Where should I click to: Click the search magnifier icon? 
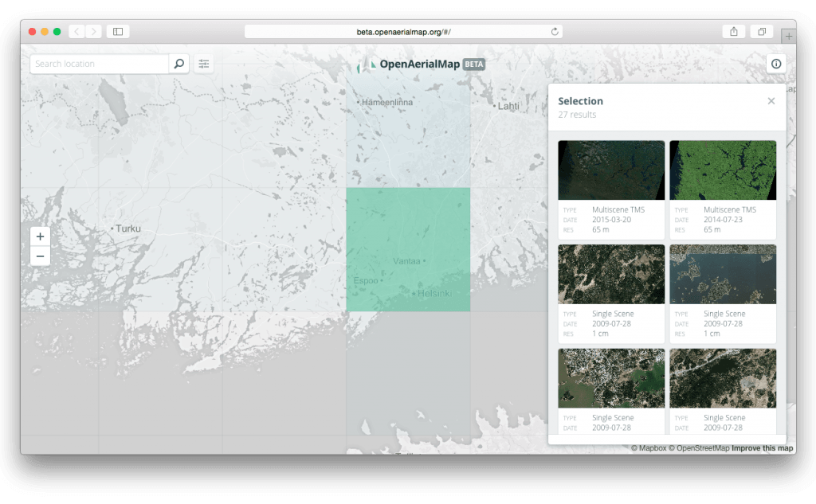[178, 63]
